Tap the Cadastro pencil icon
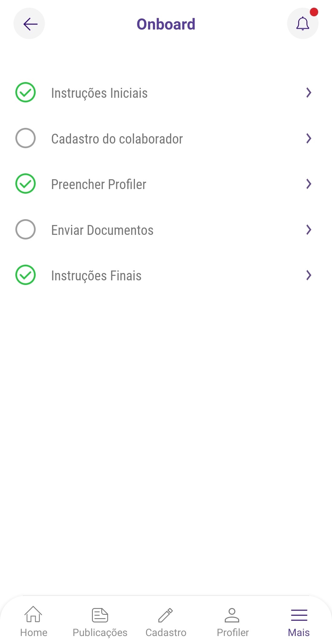Image resolution: width=332 pixels, height=644 pixels. 165,615
